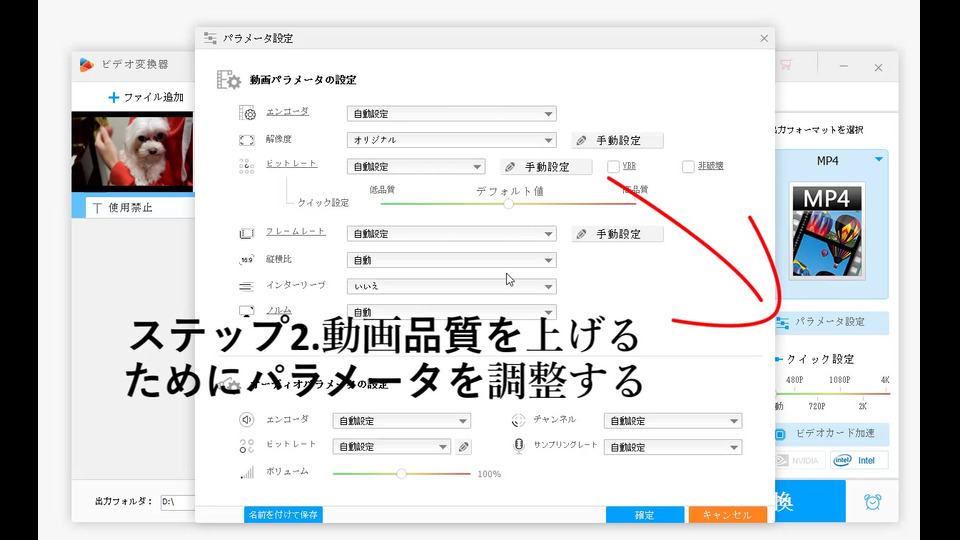Screen dimensions: 960x540
Task: Click the alarm clock scheduler icon
Action: 872,502
